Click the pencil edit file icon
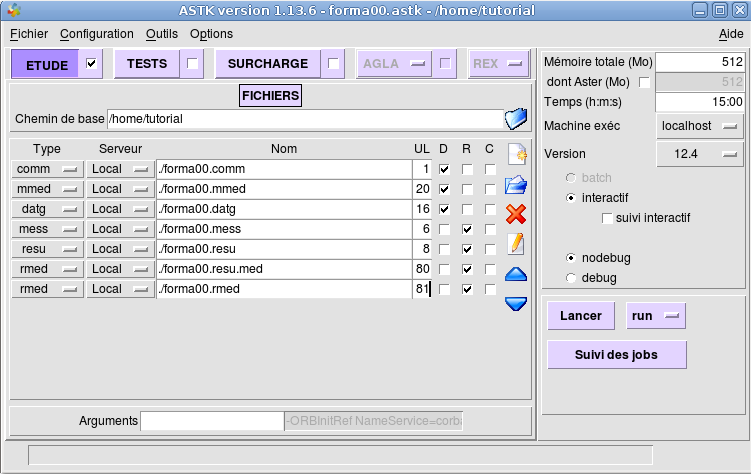 click(516, 244)
